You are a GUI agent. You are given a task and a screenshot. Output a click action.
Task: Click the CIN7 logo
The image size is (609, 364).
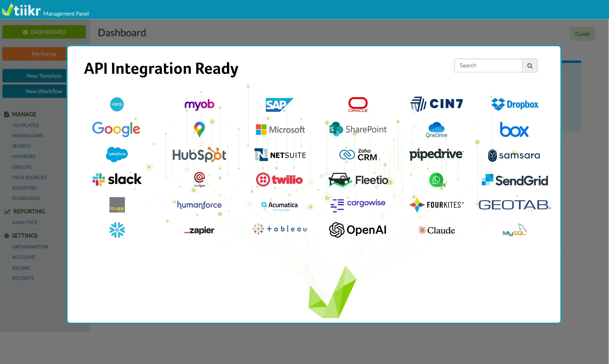click(437, 104)
